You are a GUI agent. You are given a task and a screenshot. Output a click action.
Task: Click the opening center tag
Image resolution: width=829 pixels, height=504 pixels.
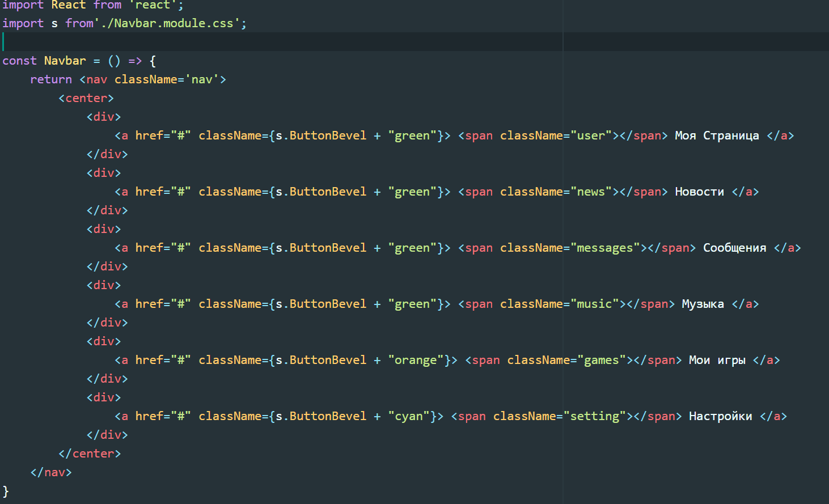click(x=86, y=98)
